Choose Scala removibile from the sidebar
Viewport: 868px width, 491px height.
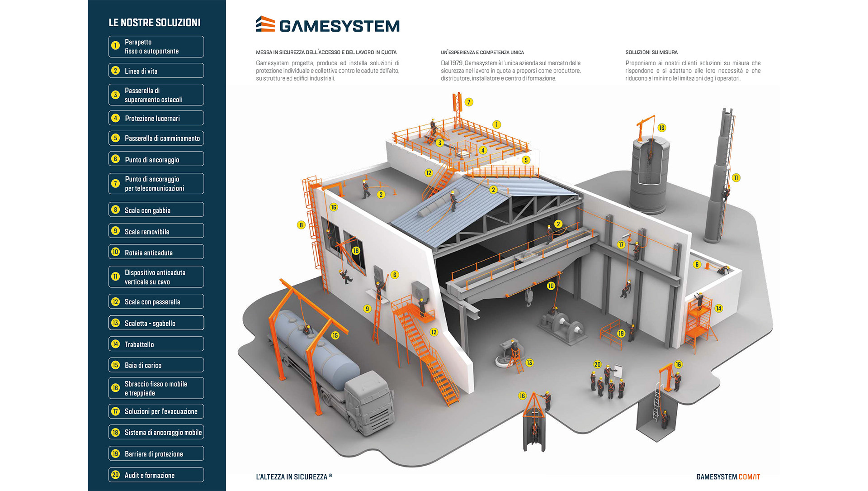[156, 231]
